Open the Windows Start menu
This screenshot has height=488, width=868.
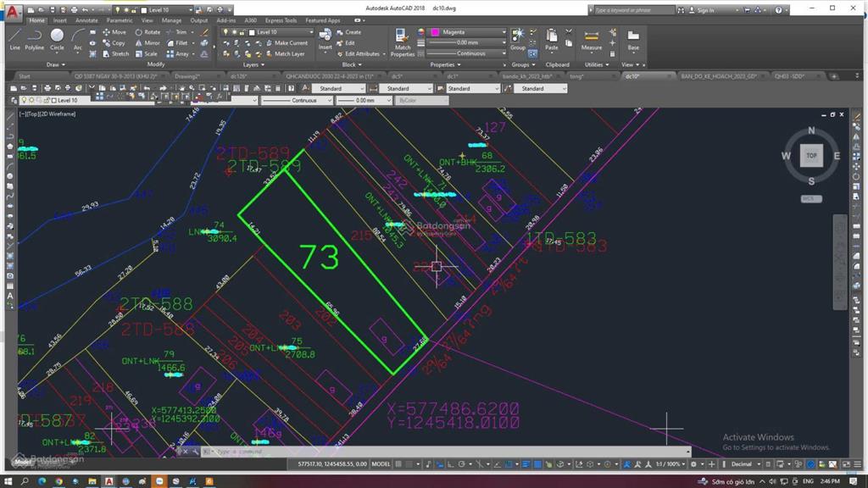coord(8,481)
